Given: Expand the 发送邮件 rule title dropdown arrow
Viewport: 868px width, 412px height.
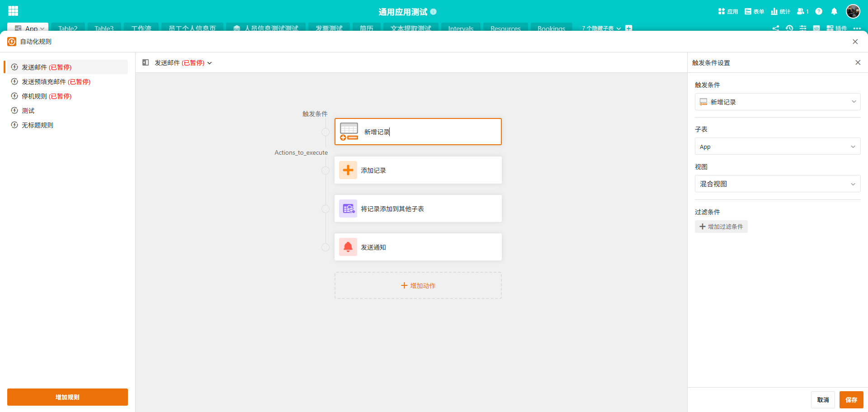Looking at the screenshot, I should [x=210, y=63].
